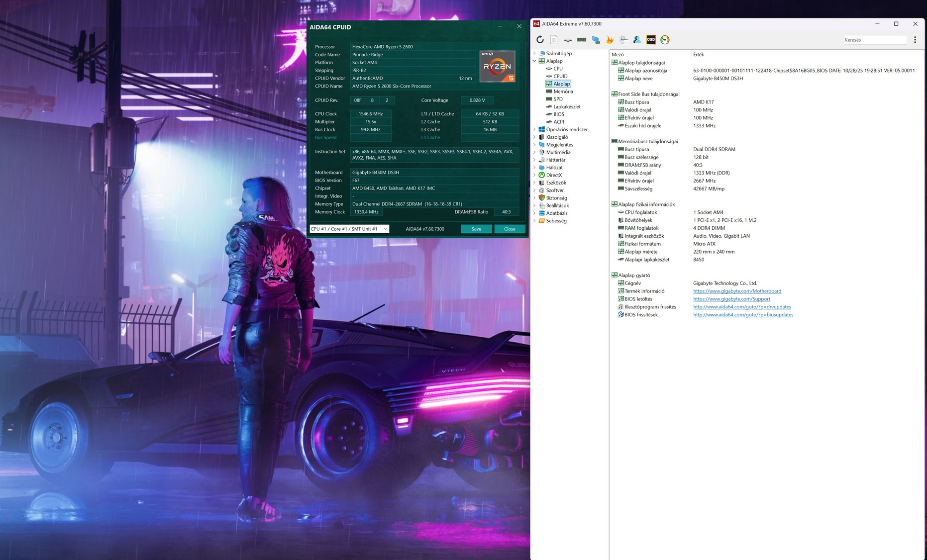Click the 'Alaplap neve' row

[766, 79]
